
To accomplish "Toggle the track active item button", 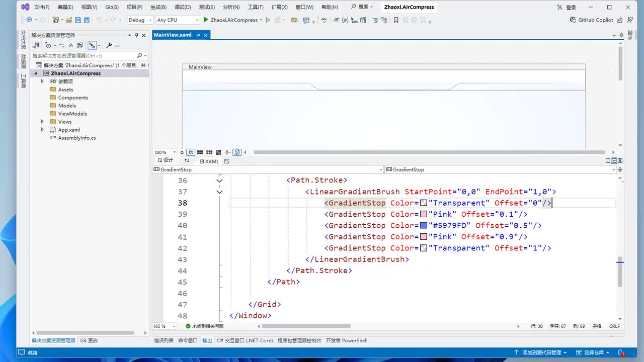I will [x=92, y=46].
